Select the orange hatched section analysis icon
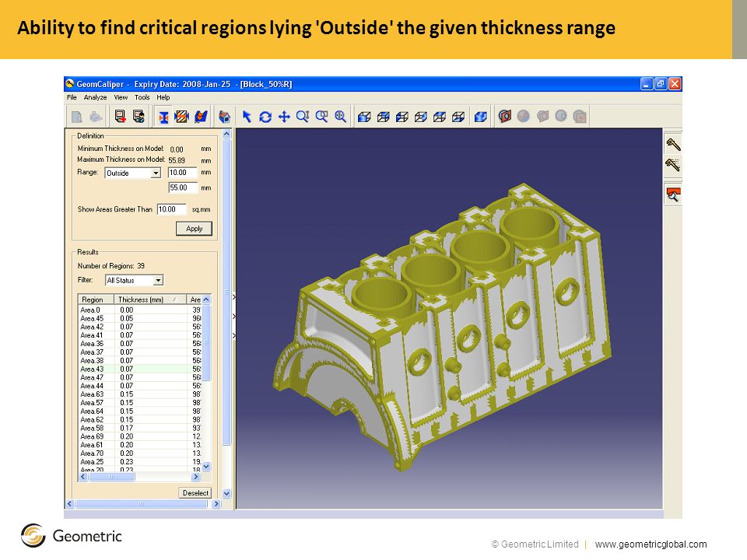 click(x=181, y=117)
